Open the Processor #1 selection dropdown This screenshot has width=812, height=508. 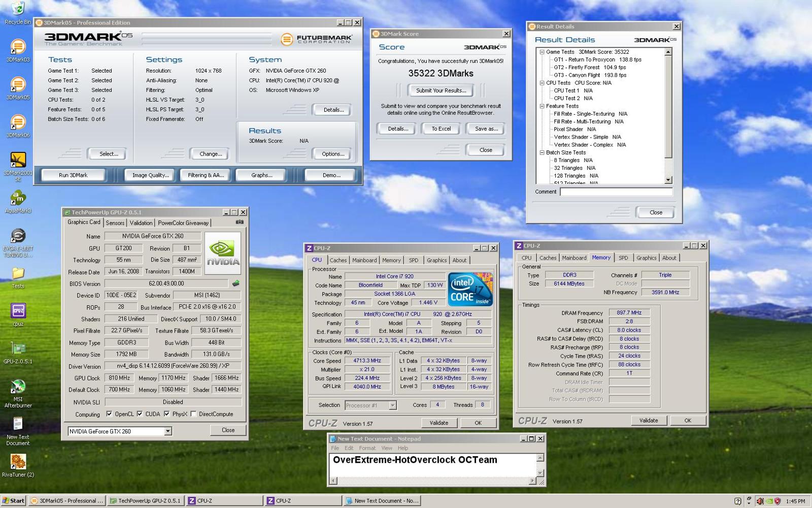pos(392,405)
